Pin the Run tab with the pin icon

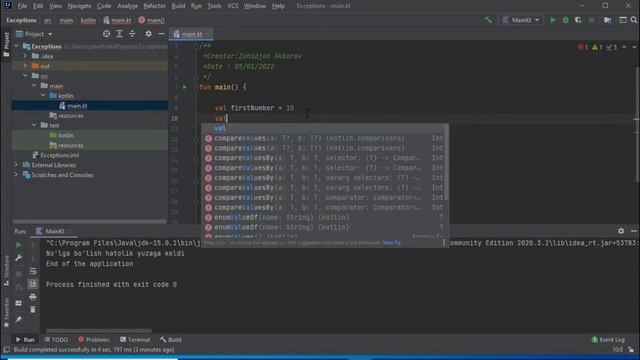click(18, 319)
